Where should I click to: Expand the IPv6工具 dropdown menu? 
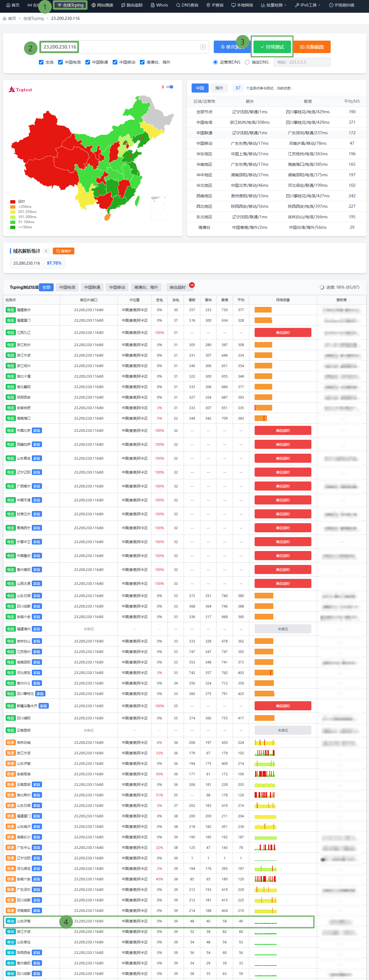point(307,5)
